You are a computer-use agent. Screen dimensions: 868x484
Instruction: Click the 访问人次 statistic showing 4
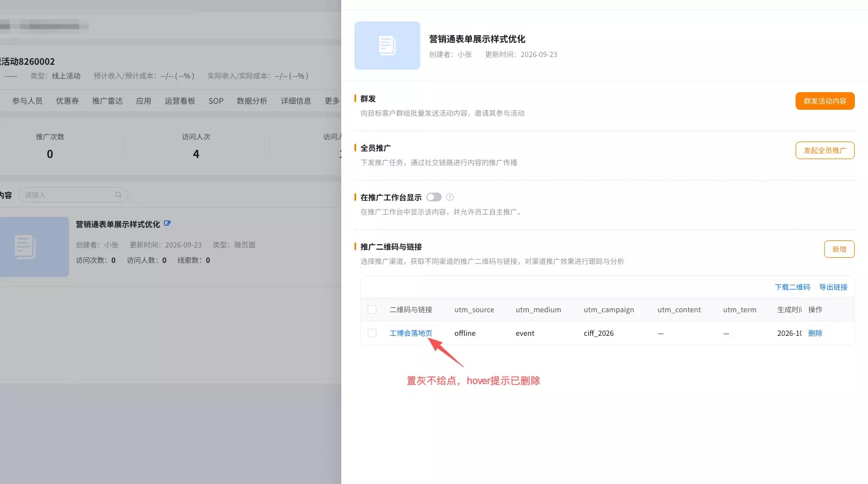196,154
